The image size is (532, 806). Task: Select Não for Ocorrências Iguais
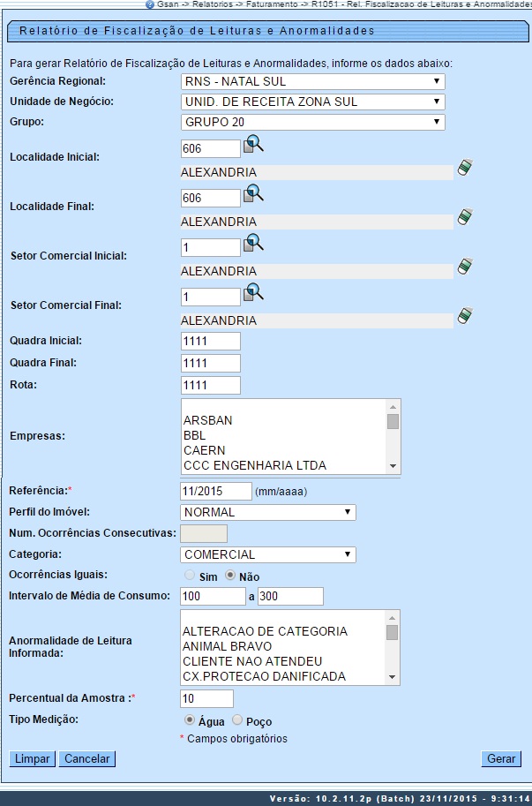(x=229, y=575)
